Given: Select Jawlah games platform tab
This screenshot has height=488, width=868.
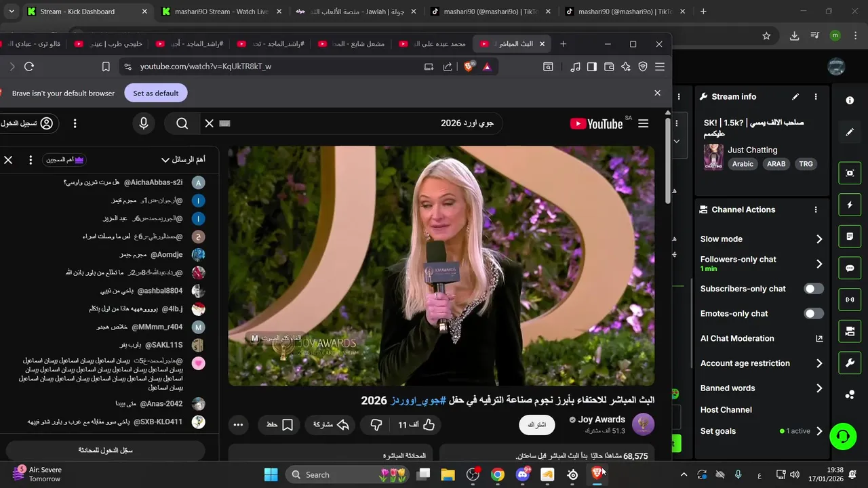Looking at the screenshot, I should point(356,12).
